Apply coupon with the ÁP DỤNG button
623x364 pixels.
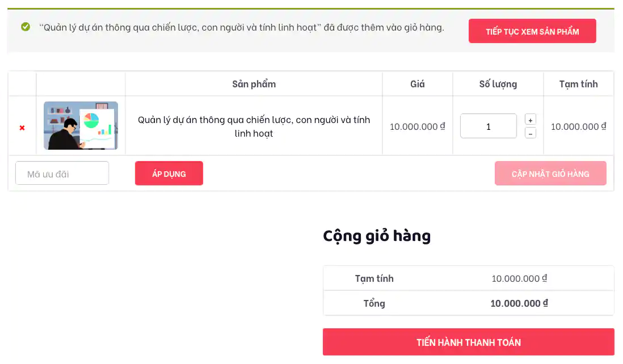(x=169, y=173)
